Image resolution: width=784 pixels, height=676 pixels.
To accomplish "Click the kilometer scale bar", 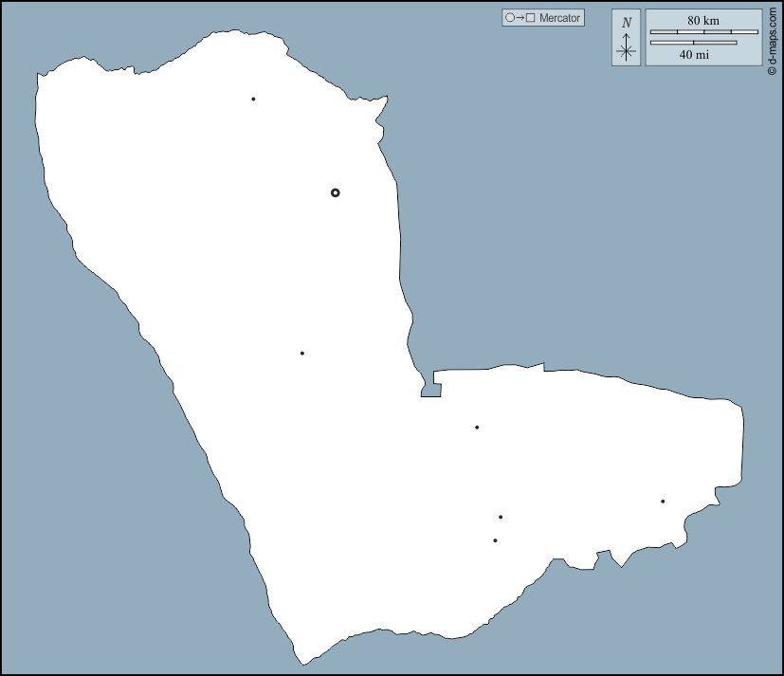I will click(x=703, y=32).
